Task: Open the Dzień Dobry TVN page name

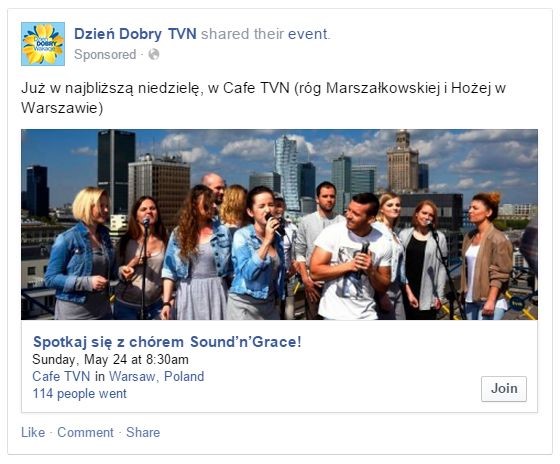Action: coord(135,34)
